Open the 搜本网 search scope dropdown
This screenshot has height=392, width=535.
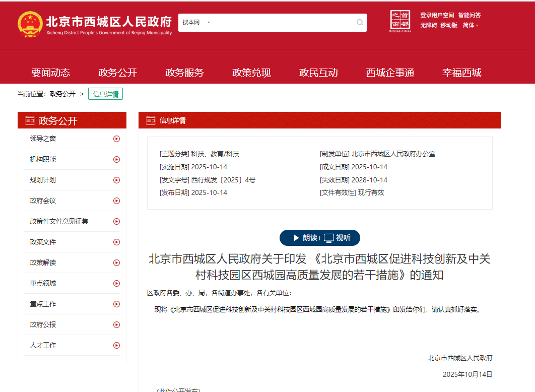tap(197, 22)
